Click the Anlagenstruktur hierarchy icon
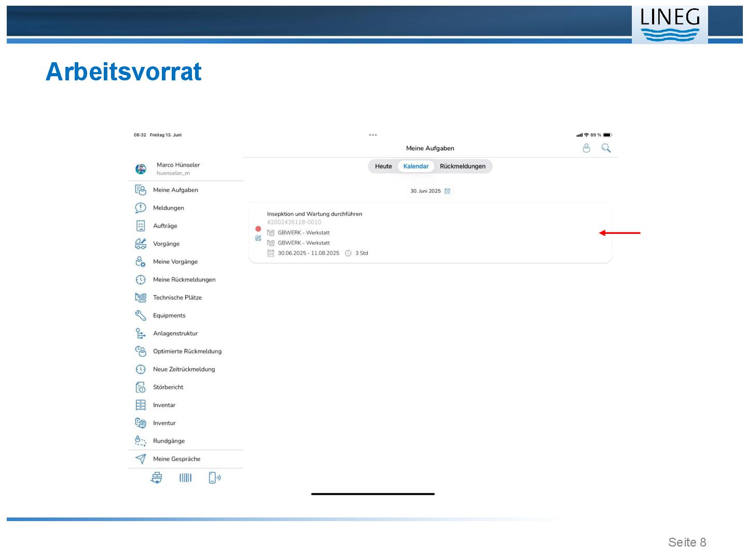 (x=141, y=333)
